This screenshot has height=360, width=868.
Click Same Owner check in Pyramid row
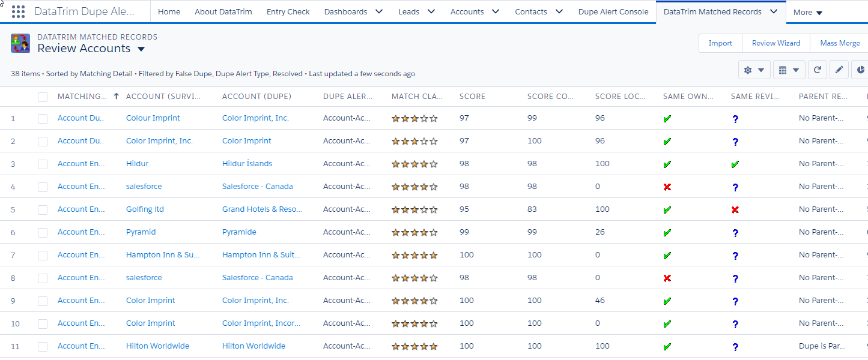click(x=667, y=233)
